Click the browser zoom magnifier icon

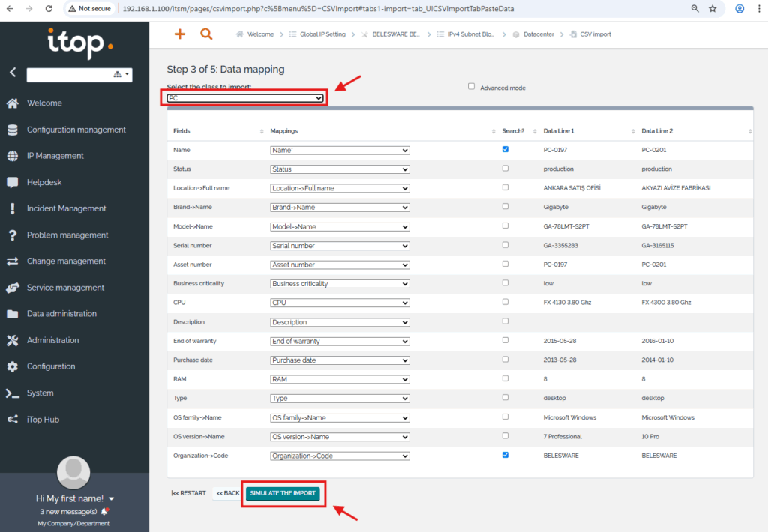coord(695,9)
